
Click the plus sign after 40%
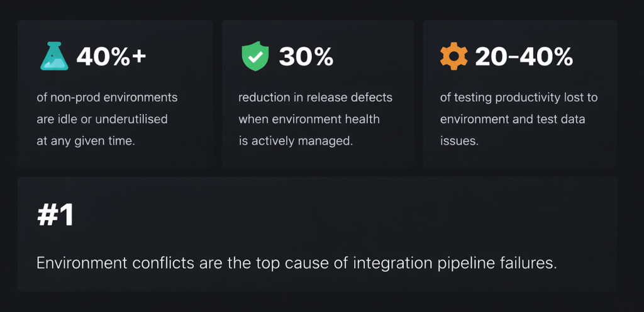click(x=139, y=57)
